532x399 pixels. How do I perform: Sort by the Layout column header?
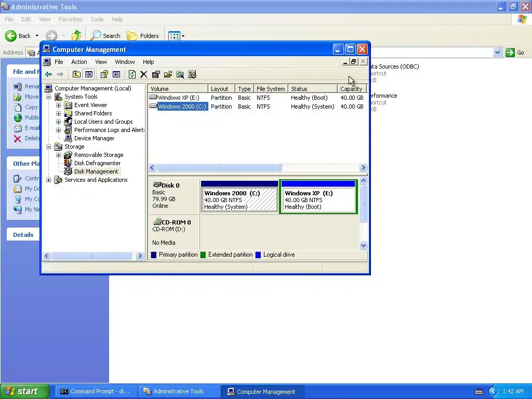tap(221, 89)
